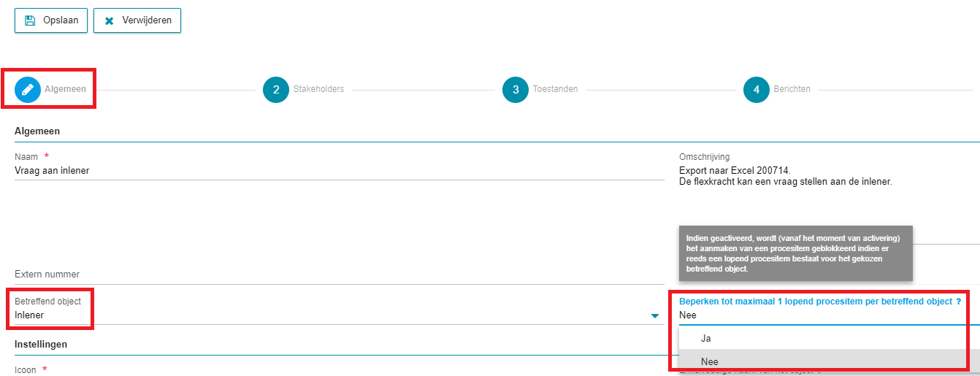Click the Verwijderen button
This screenshot has width=980, height=376.
click(137, 20)
